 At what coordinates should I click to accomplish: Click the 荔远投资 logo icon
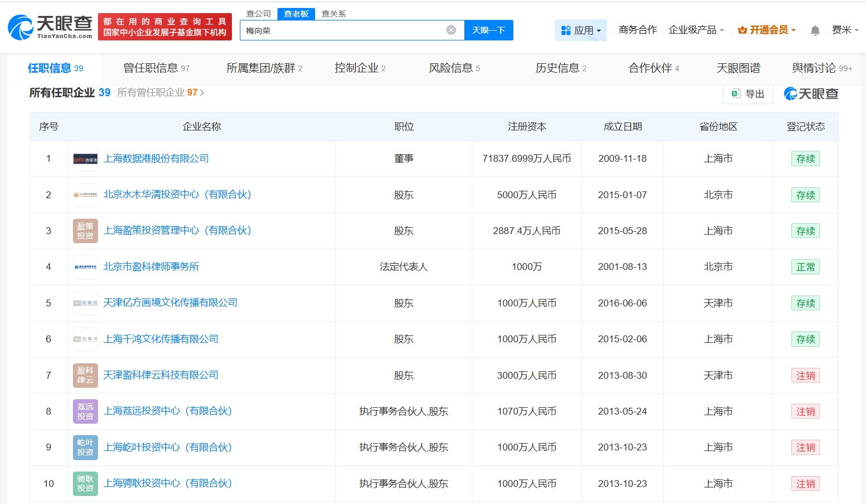(x=85, y=411)
